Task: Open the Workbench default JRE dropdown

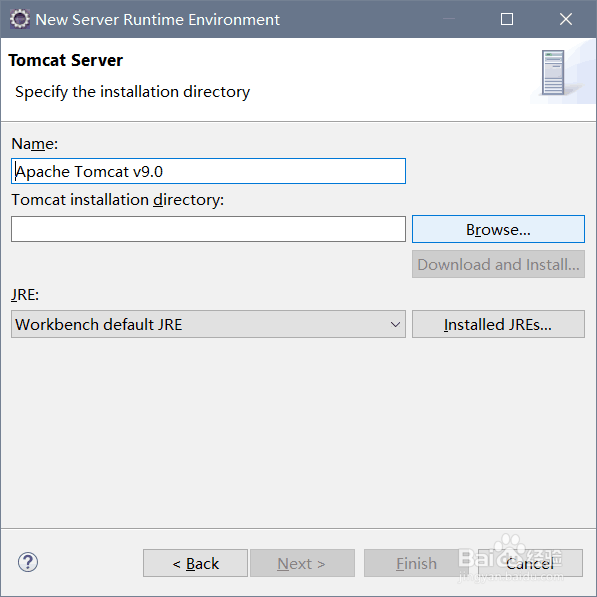Action: 208,324
